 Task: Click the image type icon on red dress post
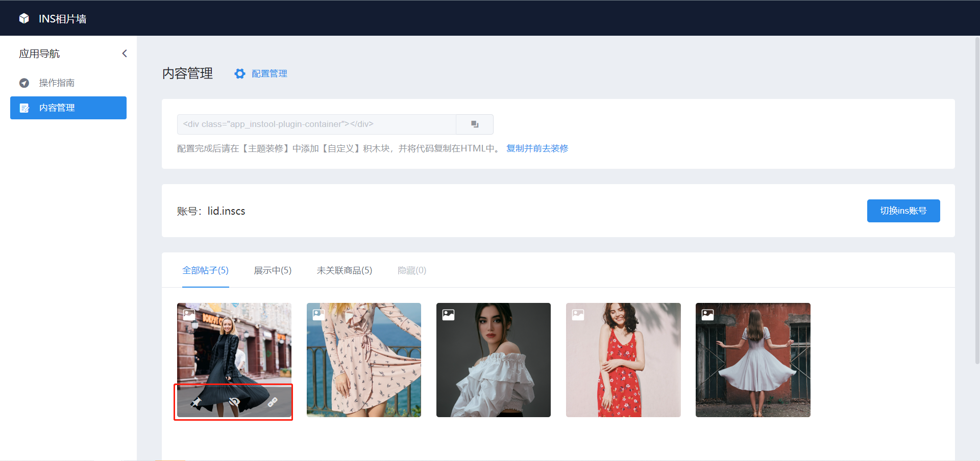tap(578, 315)
